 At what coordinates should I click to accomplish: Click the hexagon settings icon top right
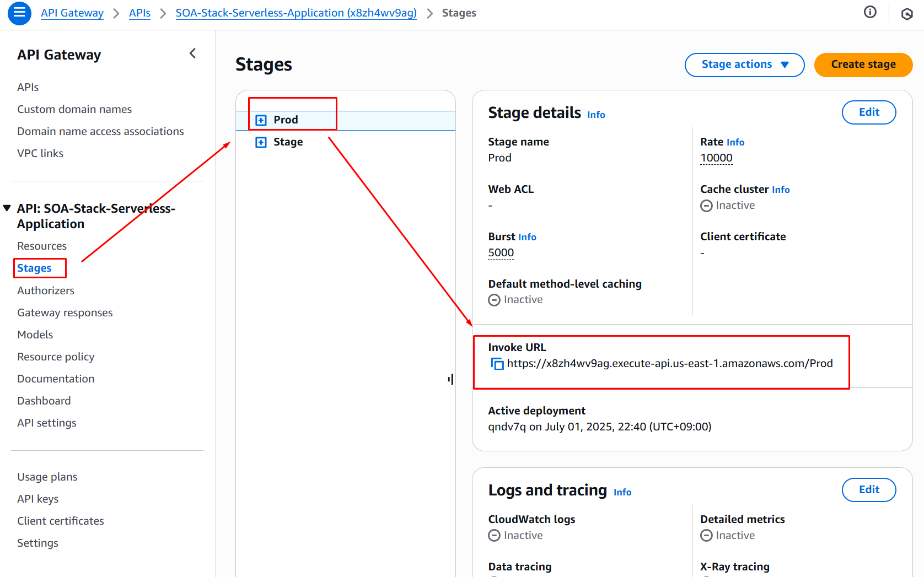click(907, 14)
